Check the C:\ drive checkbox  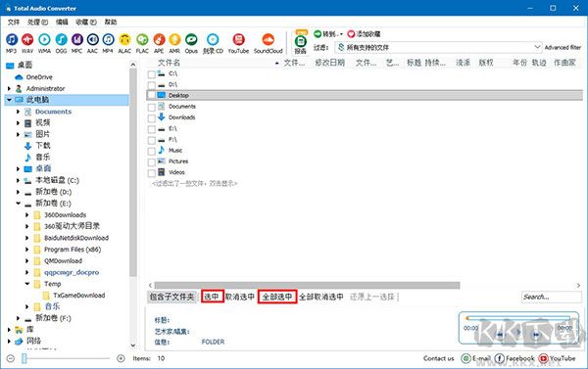click(152, 74)
